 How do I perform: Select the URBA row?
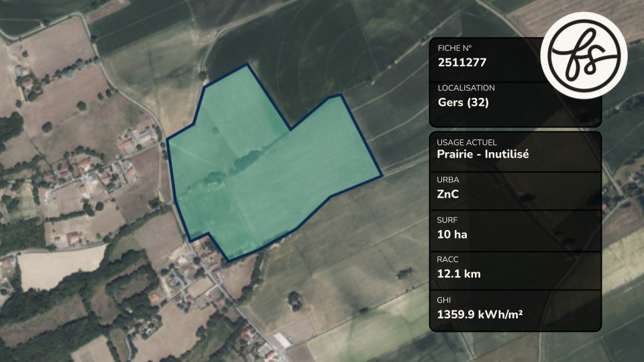[515, 191]
